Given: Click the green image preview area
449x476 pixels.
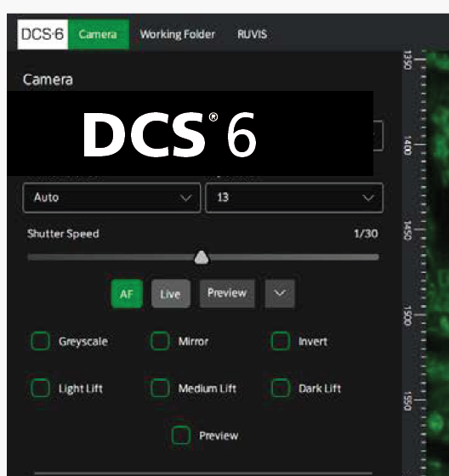Looking at the screenshot, I should pos(438,264).
